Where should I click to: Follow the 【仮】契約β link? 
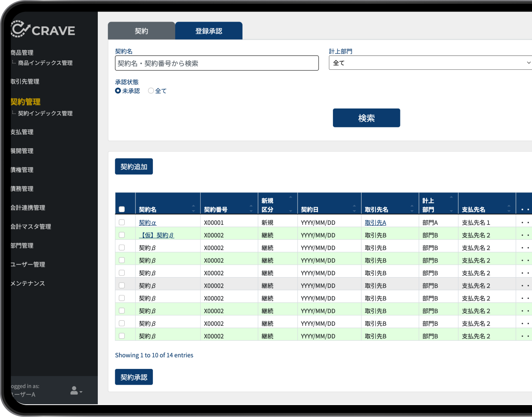point(156,235)
